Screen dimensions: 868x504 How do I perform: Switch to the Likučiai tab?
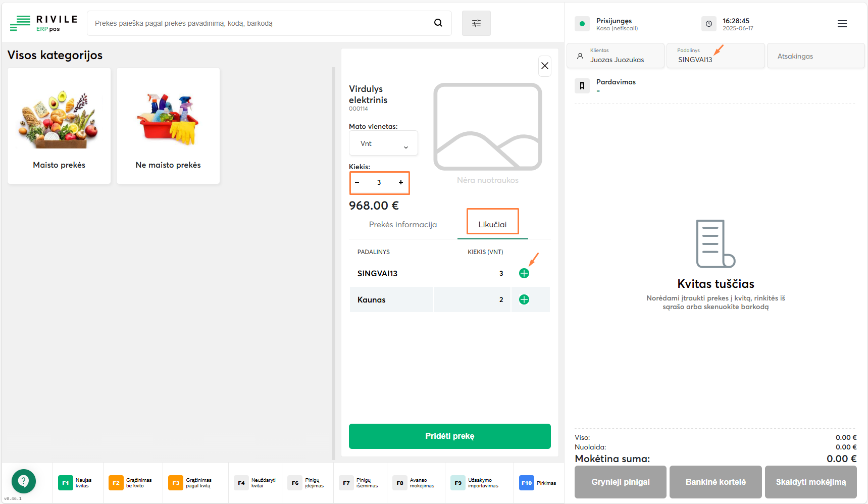coord(492,224)
